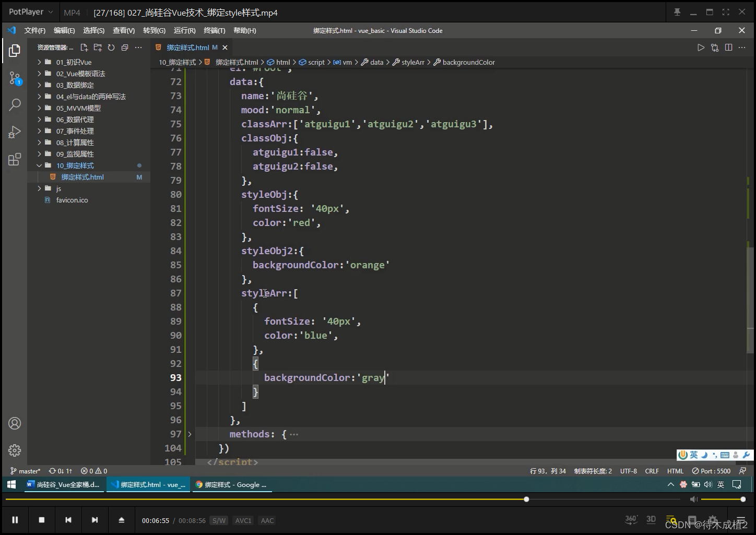Screen dimensions: 756x535
Task: Seek on the video progress bar
Action: coord(342,500)
